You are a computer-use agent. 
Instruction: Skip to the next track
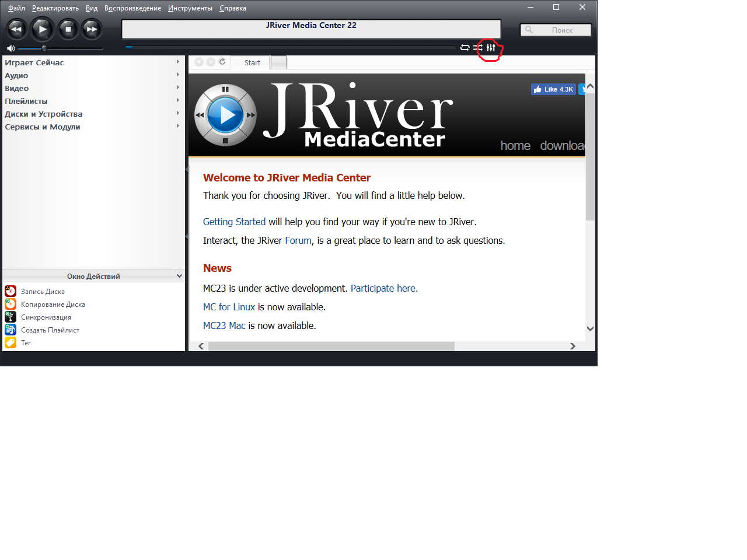[x=92, y=29]
